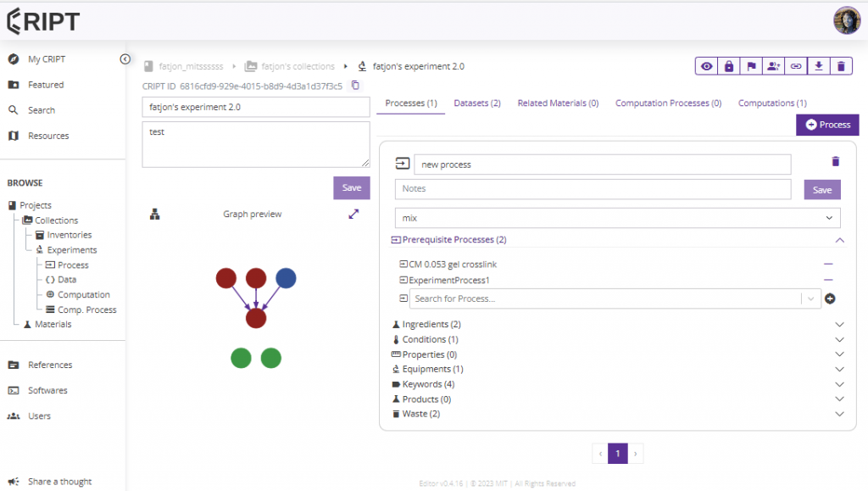This screenshot has height=491, width=868.
Task: Click the flag icon in top toolbar
Action: [751, 66]
